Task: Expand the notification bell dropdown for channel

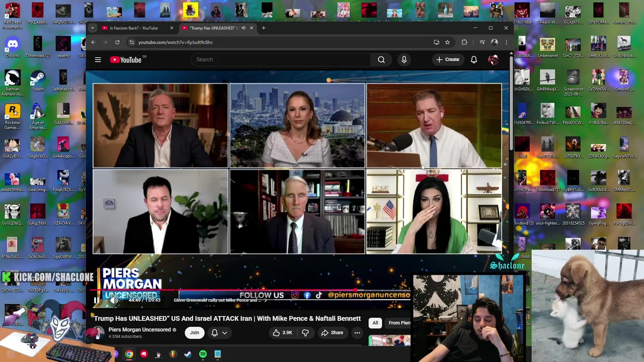Action: coord(224,332)
